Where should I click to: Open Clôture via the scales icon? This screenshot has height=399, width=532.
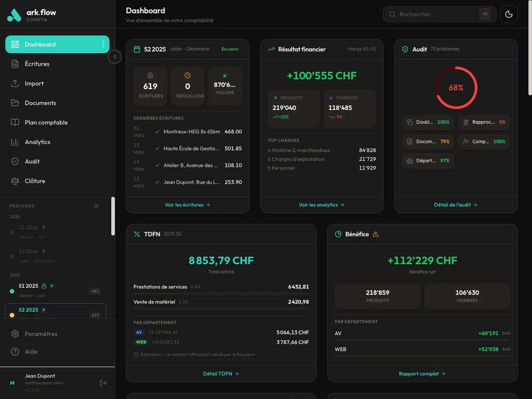tap(15, 181)
